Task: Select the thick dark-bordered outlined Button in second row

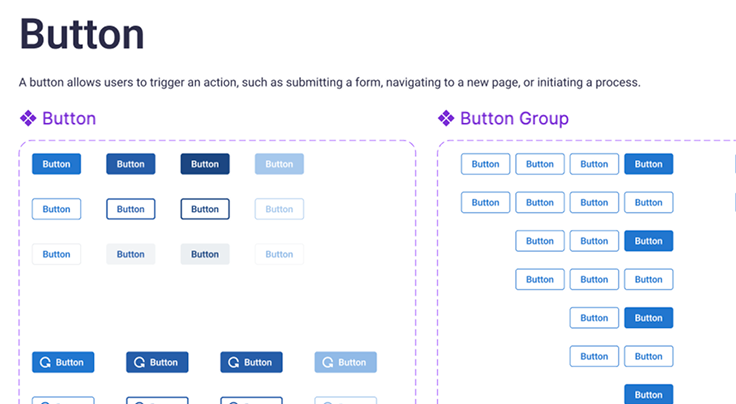Action: point(204,209)
